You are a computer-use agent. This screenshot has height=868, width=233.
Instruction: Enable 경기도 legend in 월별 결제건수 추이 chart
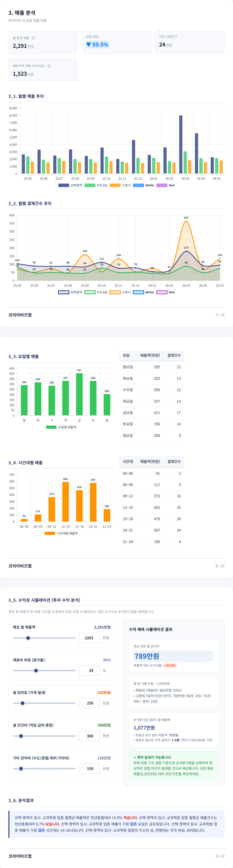[x=144, y=292]
